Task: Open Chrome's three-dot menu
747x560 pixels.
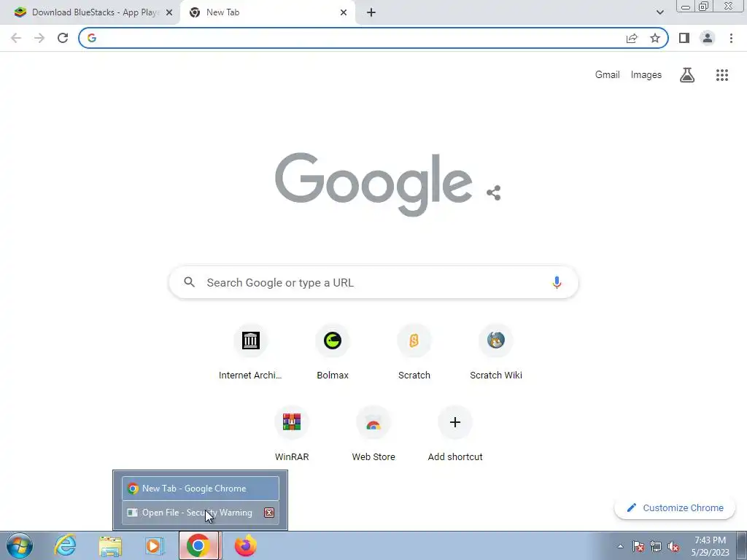Action: tap(731, 38)
